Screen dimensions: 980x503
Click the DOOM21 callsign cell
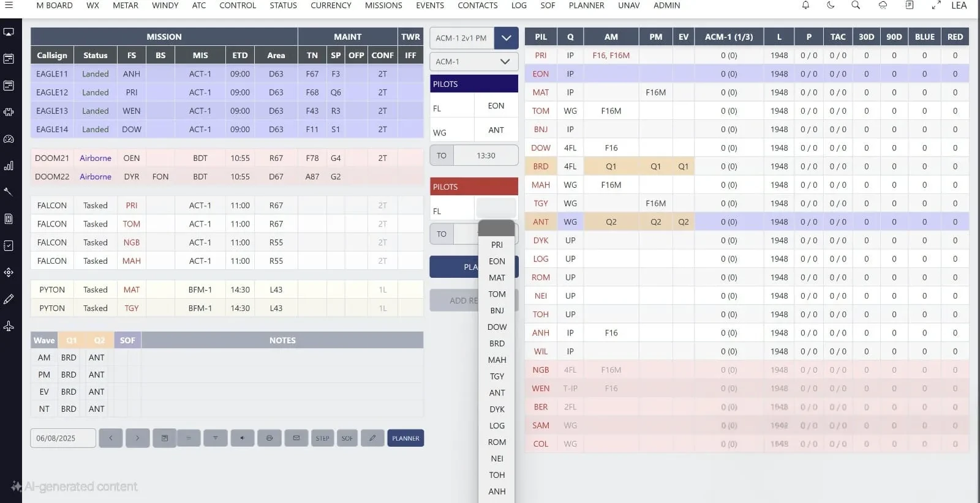point(52,158)
